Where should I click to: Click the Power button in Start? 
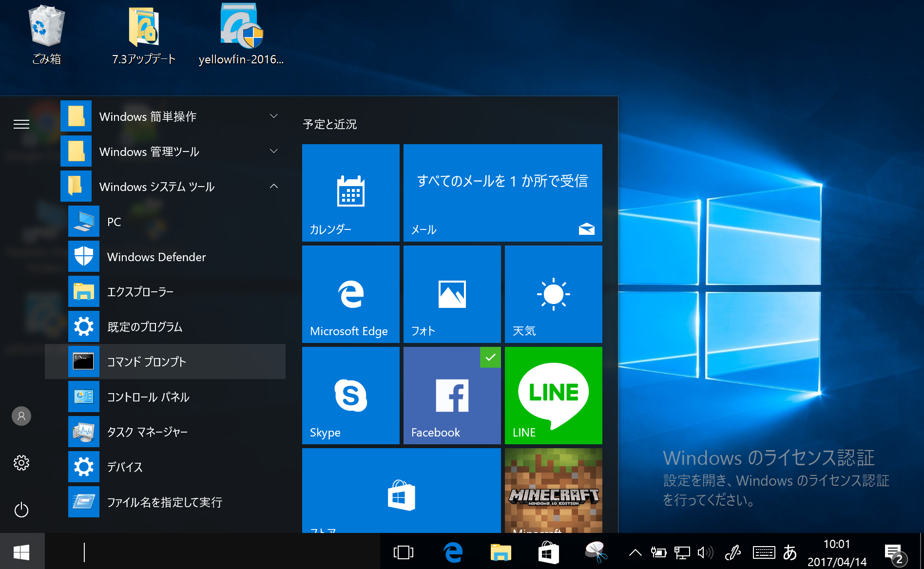pos(21,510)
